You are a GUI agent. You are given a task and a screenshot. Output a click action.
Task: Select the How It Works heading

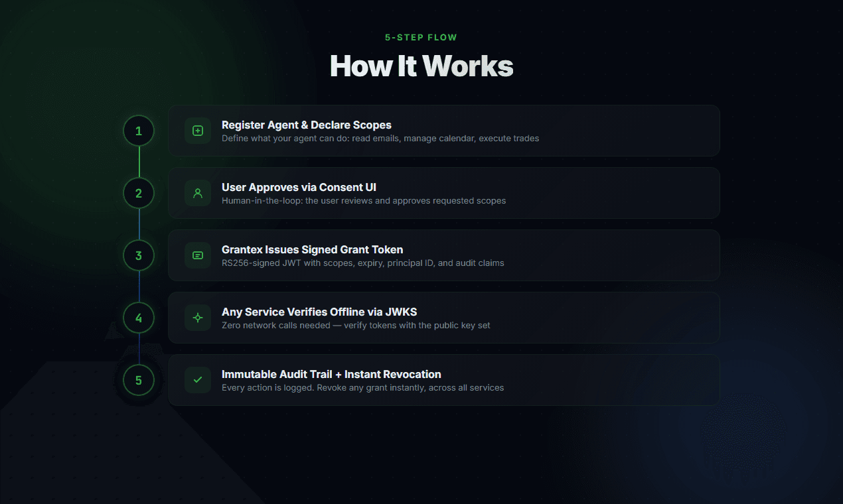[421, 66]
